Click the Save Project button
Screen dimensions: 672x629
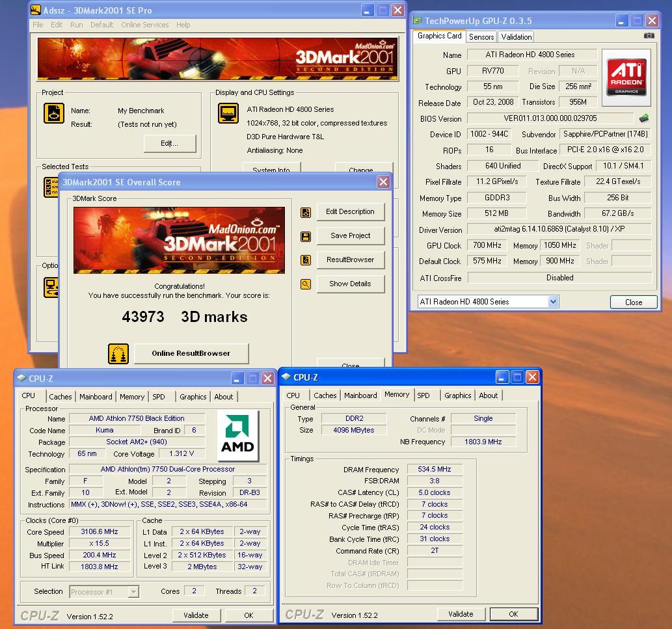coord(351,235)
